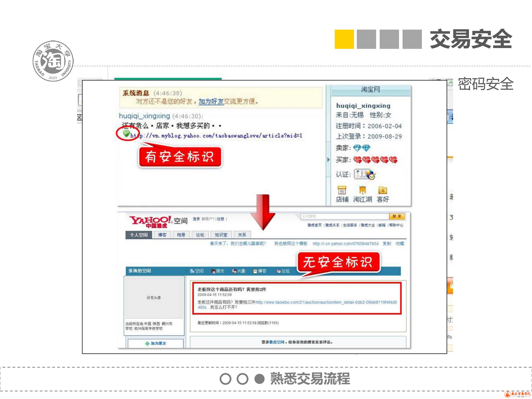Click the Taobao University round logo

pyautogui.click(x=53, y=61)
